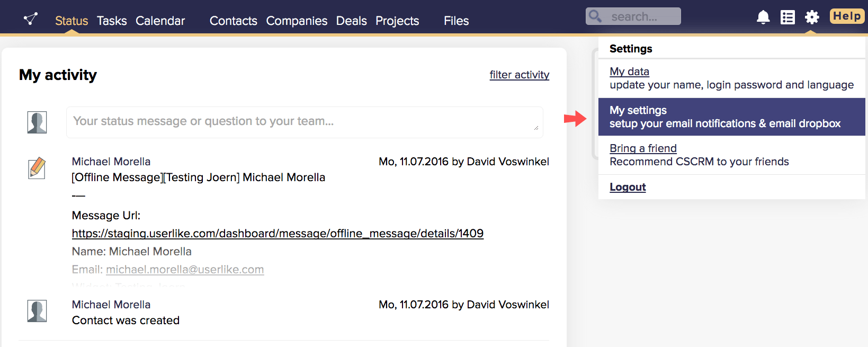The height and width of the screenshot is (347, 868).
Task: Open the notifications bell icon
Action: pyautogui.click(x=763, y=17)
